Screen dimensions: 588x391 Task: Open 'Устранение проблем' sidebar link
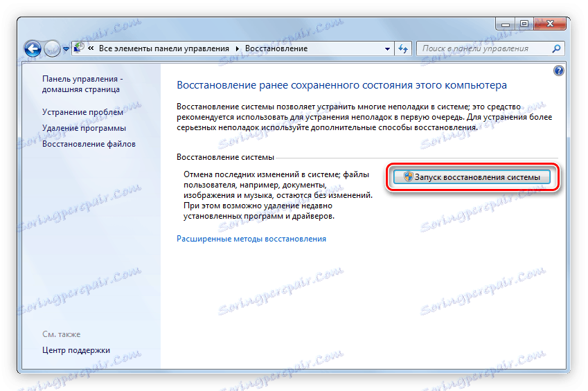[x=82, y=112]
